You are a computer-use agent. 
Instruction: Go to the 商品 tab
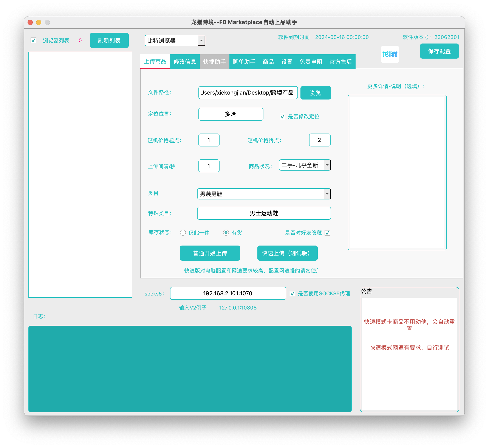268,62
